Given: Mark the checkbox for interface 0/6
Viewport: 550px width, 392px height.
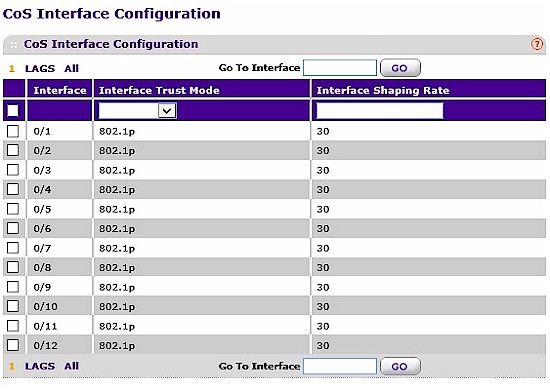Looking at the screenshot, I should coord(13,228).
